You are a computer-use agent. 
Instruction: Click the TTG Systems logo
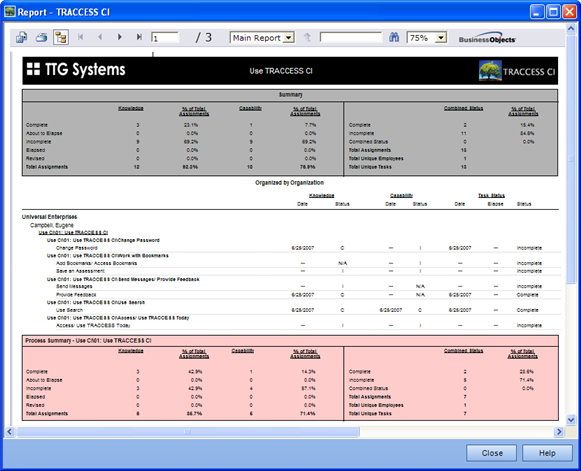[76, 69]
